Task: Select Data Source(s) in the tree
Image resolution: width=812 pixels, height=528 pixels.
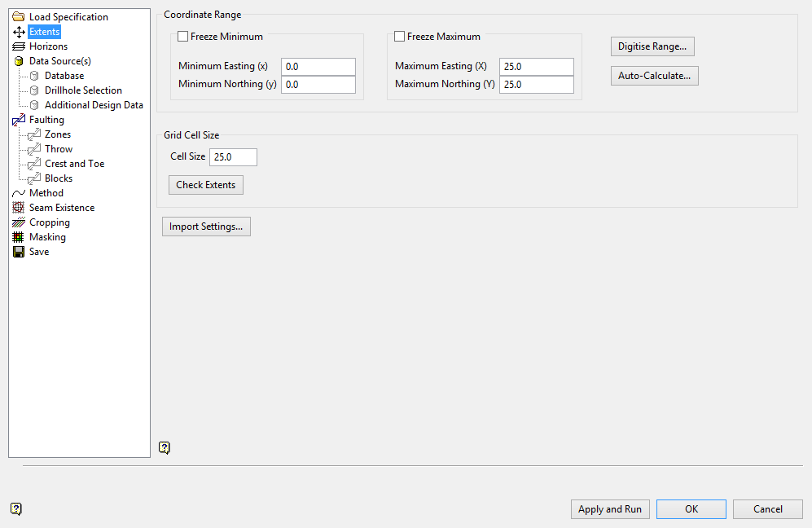Action: point(60,61)
